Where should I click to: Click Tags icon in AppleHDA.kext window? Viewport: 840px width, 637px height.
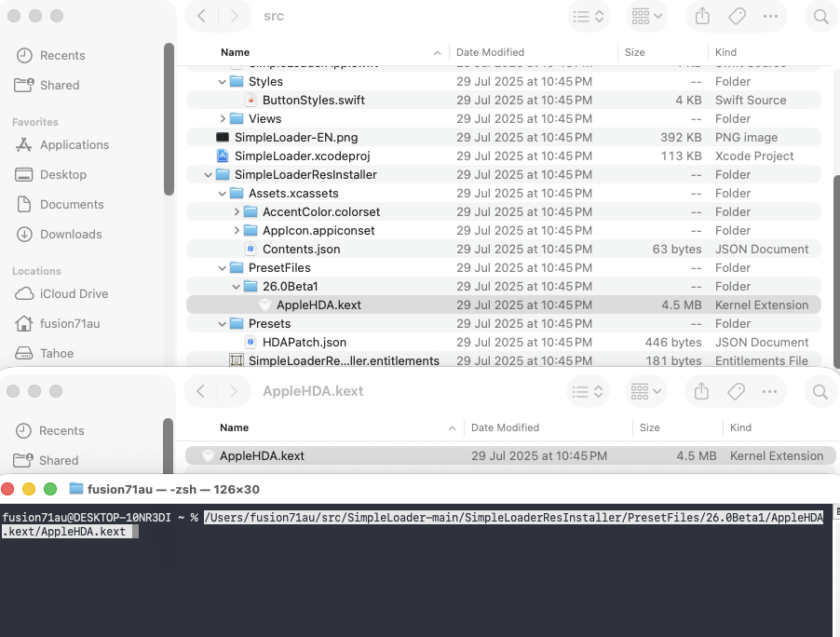coord(736,392)
